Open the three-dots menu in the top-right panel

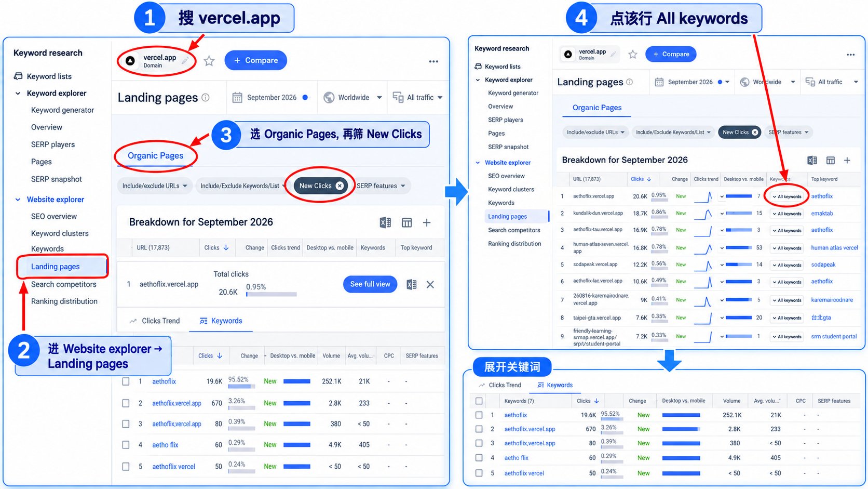point(850,55)
